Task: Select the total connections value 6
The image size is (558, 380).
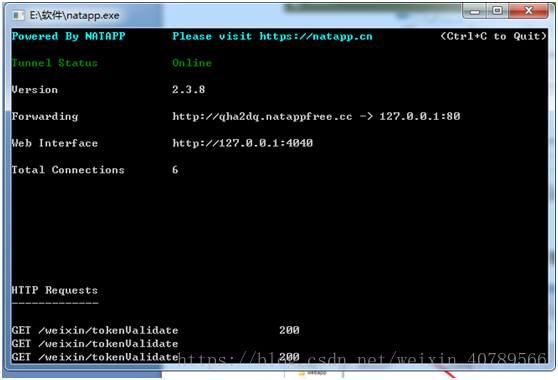Action: (175, 170)
